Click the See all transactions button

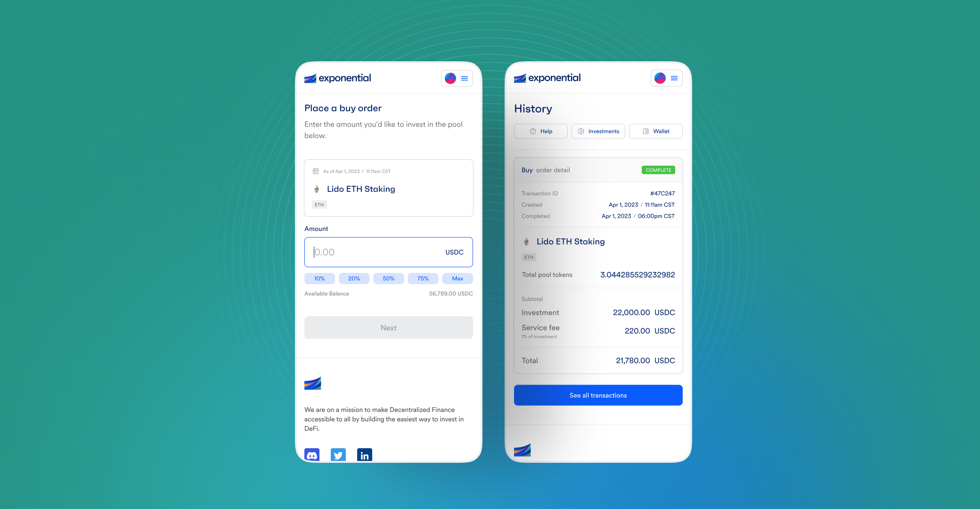pos(597,395)
